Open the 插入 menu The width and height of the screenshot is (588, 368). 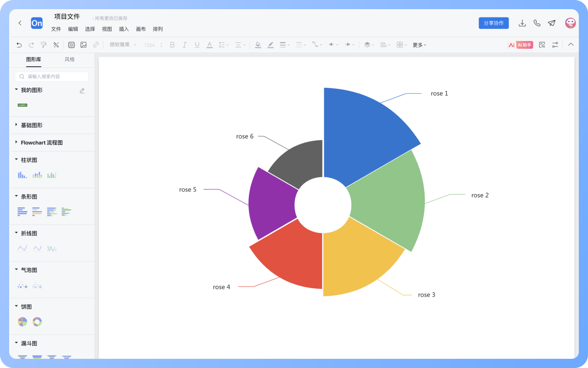[124, 29]
